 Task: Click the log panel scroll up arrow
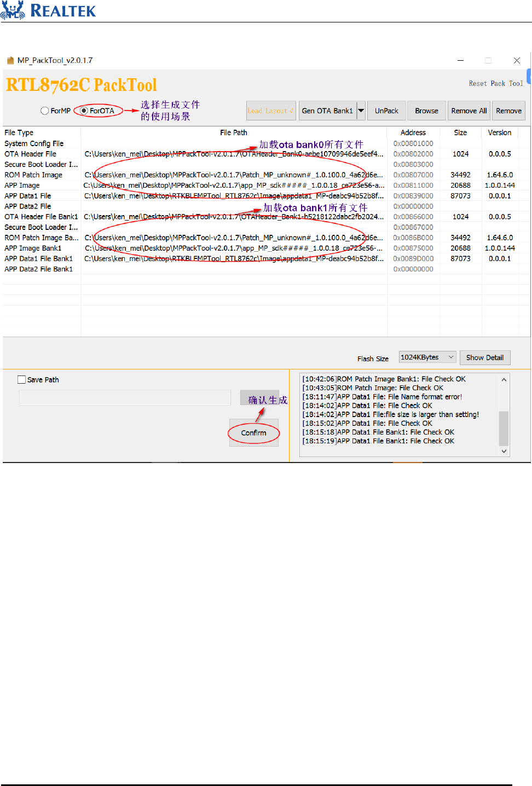coord(504,379)
